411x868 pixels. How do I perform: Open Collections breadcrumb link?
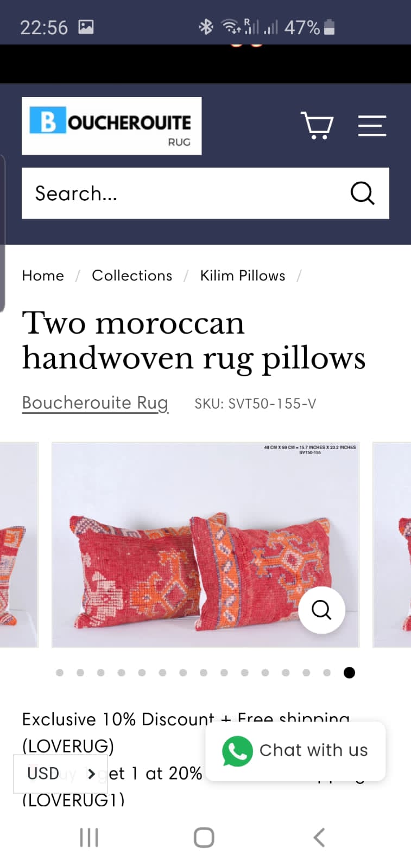(132, 276)
